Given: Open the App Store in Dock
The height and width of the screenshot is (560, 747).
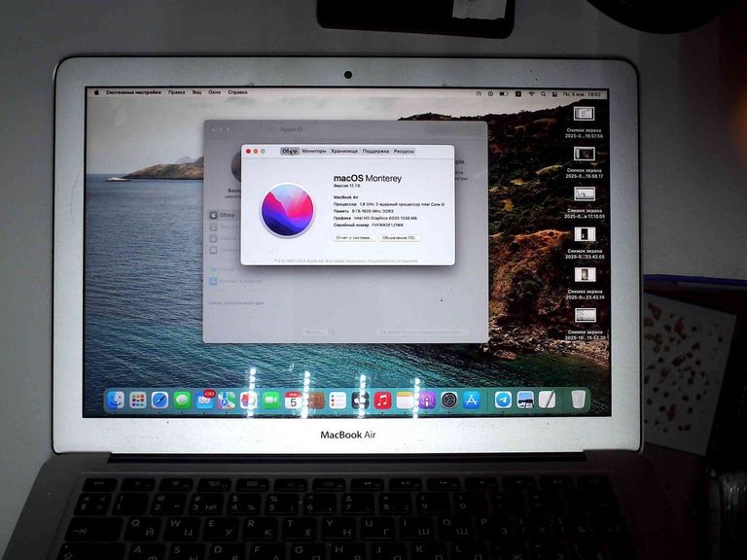Looking at the screenshot, I should pos(472,401).
